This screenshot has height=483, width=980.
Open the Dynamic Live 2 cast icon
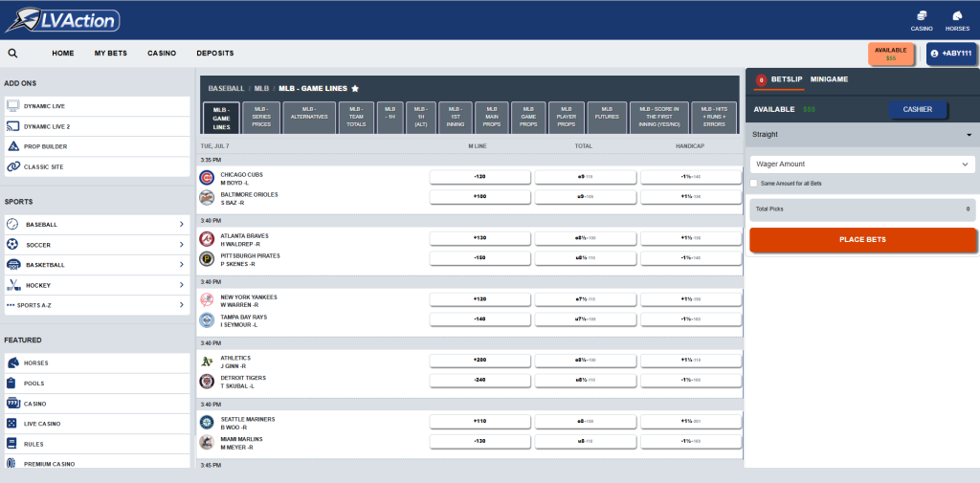12,126
